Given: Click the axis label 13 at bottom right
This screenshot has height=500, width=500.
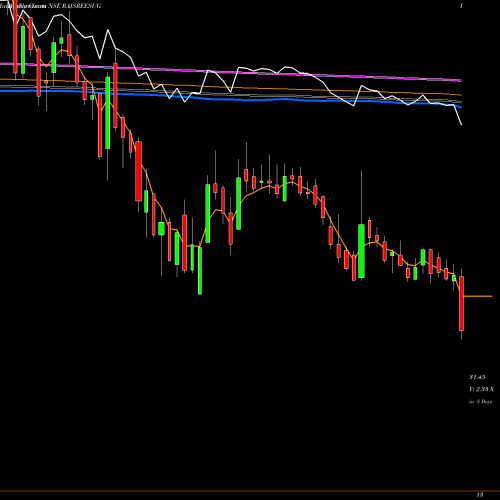Looking at the screenshot, I should tap(480, 495).
